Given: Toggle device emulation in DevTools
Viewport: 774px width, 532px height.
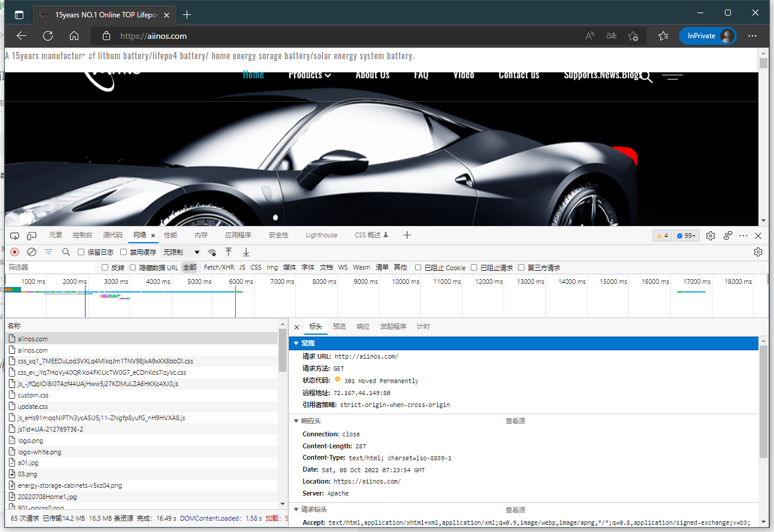Looking at the screenshot, I should coord(32,236).
